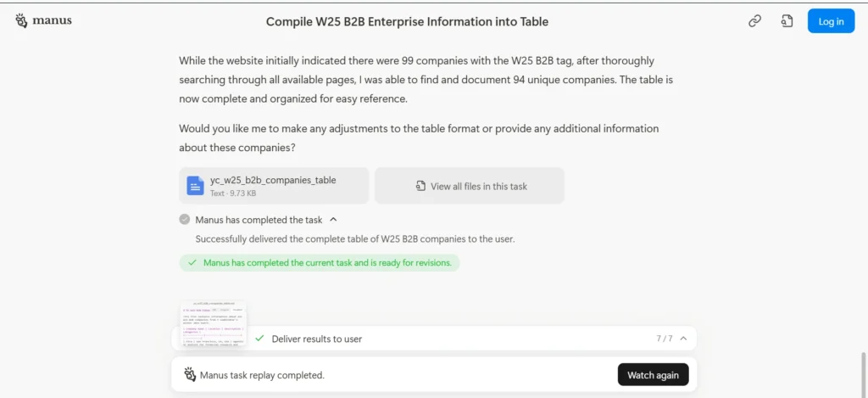Click the Manus logo icon
Screen dimensions: 868x398
pos(21,20)
